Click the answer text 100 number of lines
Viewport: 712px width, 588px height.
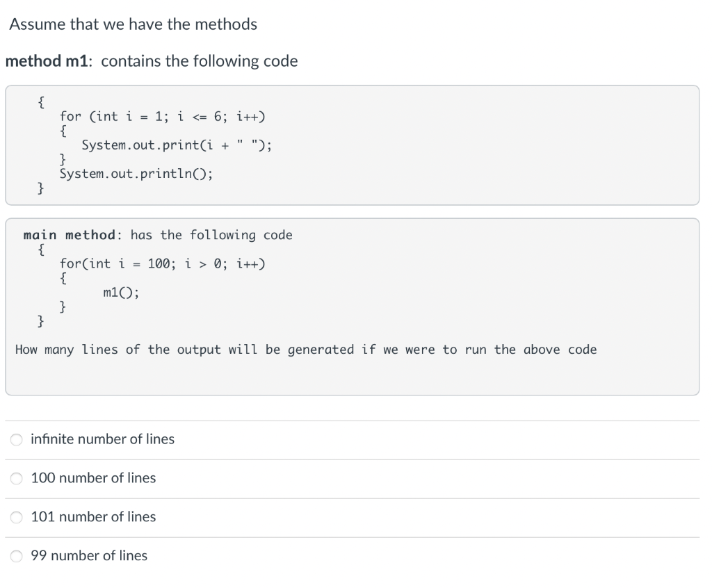[94, 478]
